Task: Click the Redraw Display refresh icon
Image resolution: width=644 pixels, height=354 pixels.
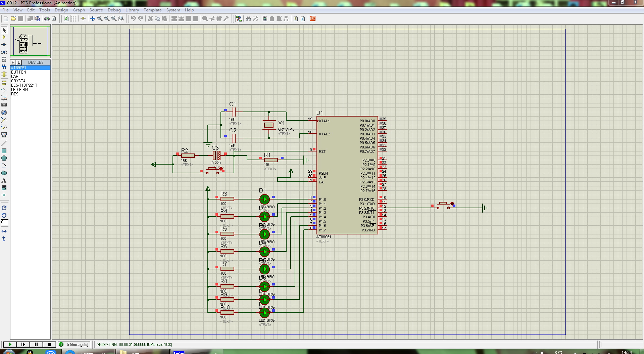Action: (66, 18)
